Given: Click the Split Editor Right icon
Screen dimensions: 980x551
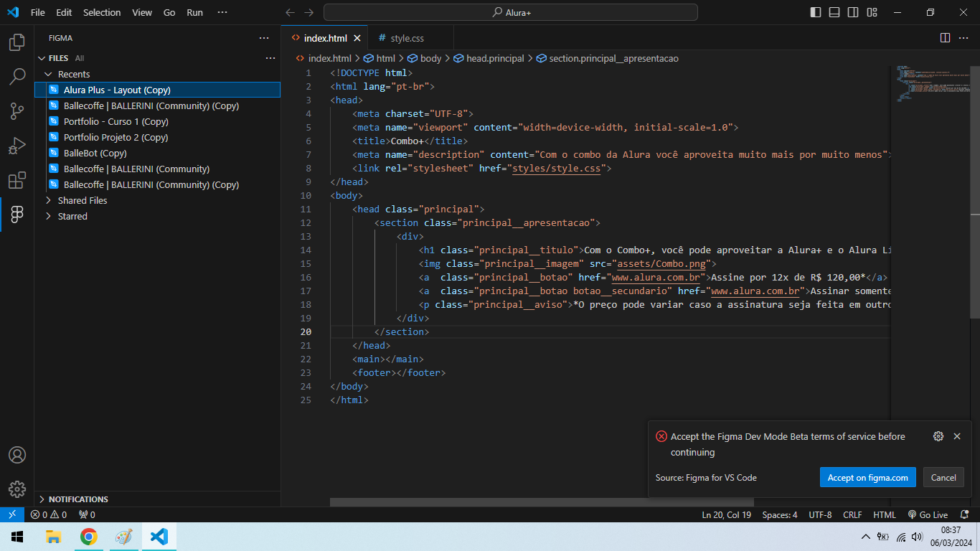Looking at the screenshot, I should point(946,38).
